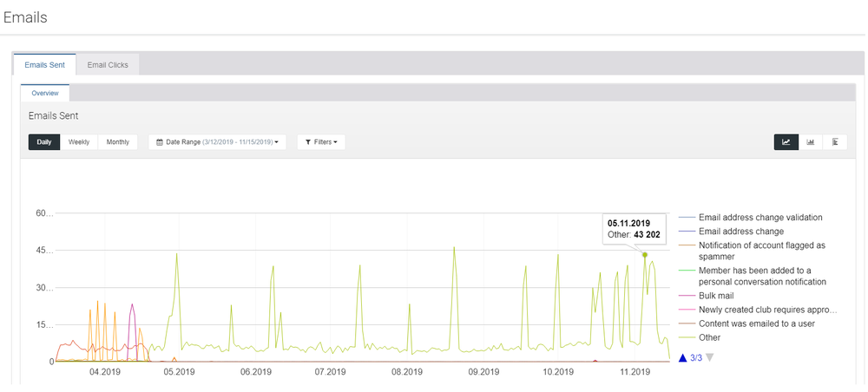Switch to line chart view
This screenshot has width=868, height=392.
pos(786,142)
